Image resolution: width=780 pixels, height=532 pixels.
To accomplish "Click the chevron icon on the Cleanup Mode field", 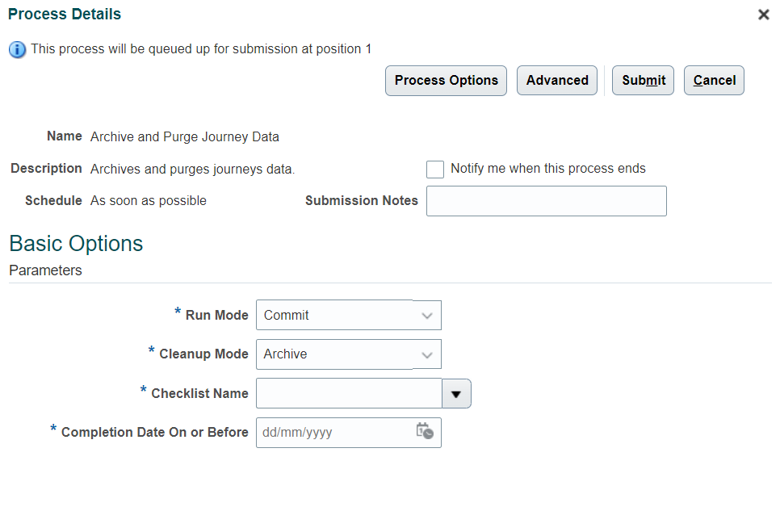I will (x=427, y=354).
